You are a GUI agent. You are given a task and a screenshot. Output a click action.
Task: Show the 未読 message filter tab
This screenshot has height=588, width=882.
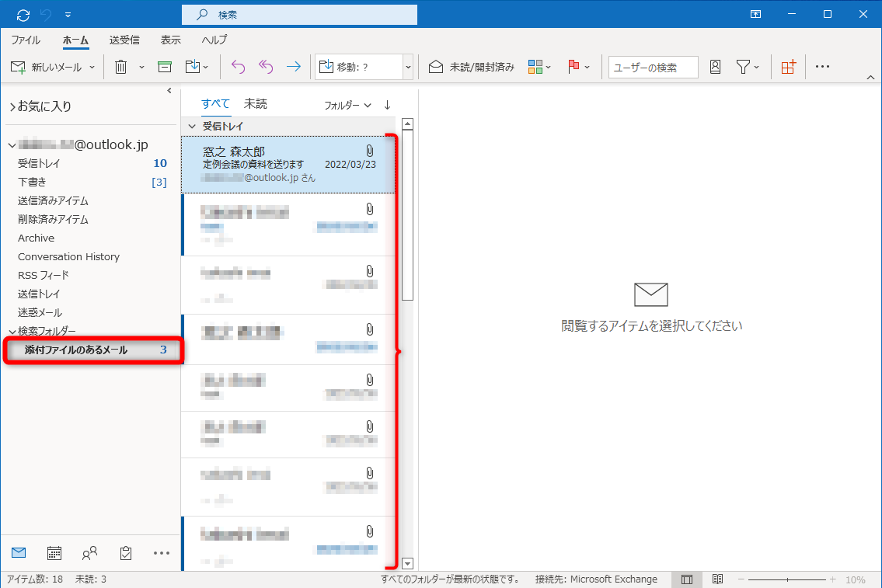tap(256, 104)
